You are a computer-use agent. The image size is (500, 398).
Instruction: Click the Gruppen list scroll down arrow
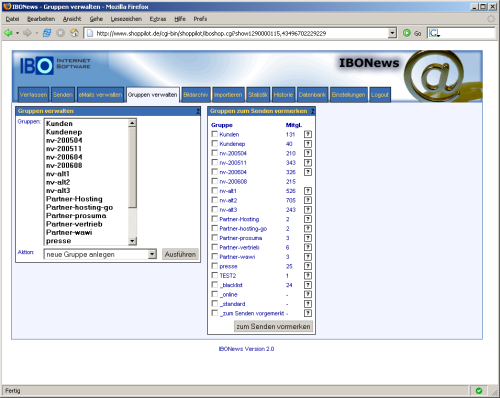coord(132,241)
